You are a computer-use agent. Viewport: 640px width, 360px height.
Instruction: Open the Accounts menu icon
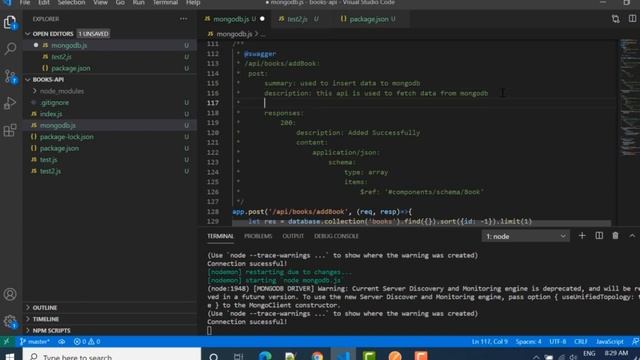10,294
